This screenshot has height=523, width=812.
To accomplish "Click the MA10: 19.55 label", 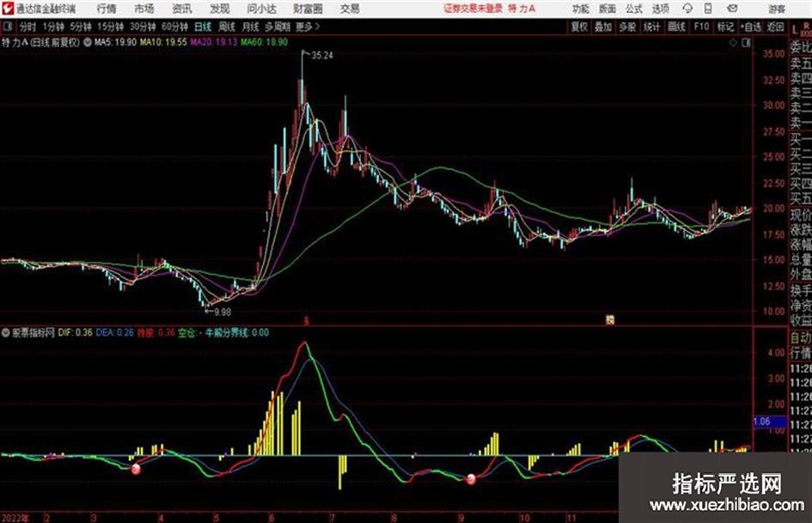I will pyautogui.click(x=163, y=42).
